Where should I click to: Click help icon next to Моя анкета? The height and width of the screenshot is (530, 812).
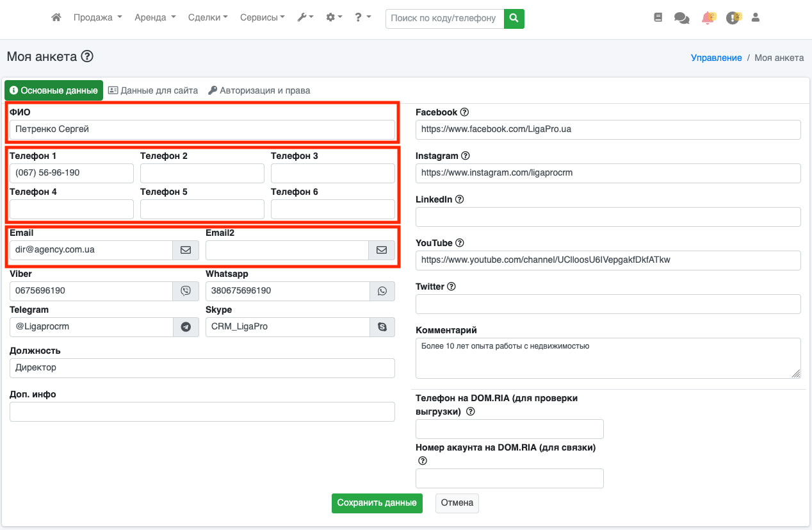[88, 56]
